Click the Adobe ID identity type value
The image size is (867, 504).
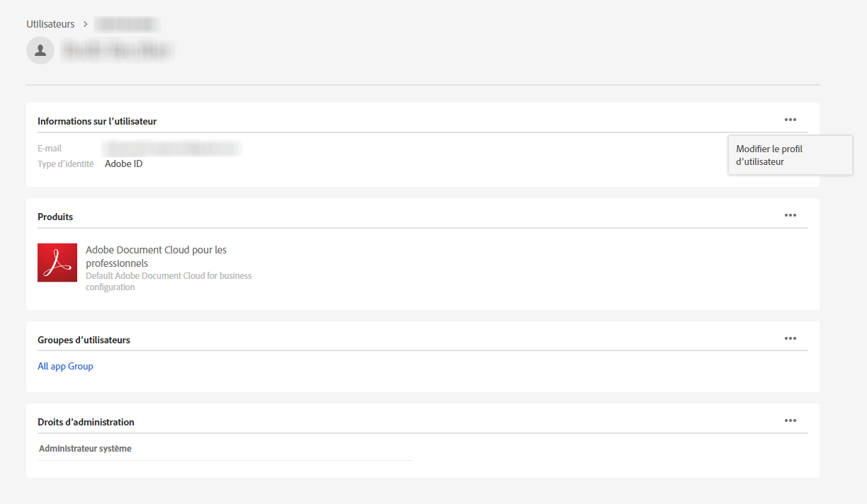[x=124, y=164]
